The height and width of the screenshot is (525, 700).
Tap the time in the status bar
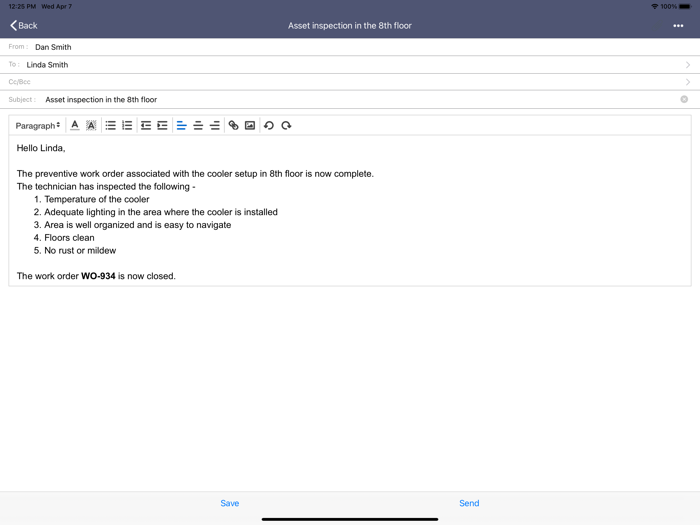click(22, 6)
